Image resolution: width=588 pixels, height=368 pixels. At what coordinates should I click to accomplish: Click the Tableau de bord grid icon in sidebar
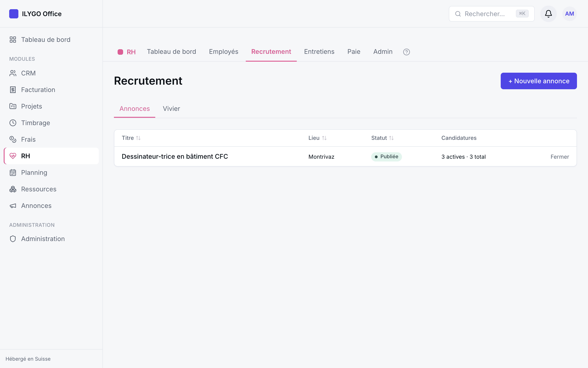13,40
